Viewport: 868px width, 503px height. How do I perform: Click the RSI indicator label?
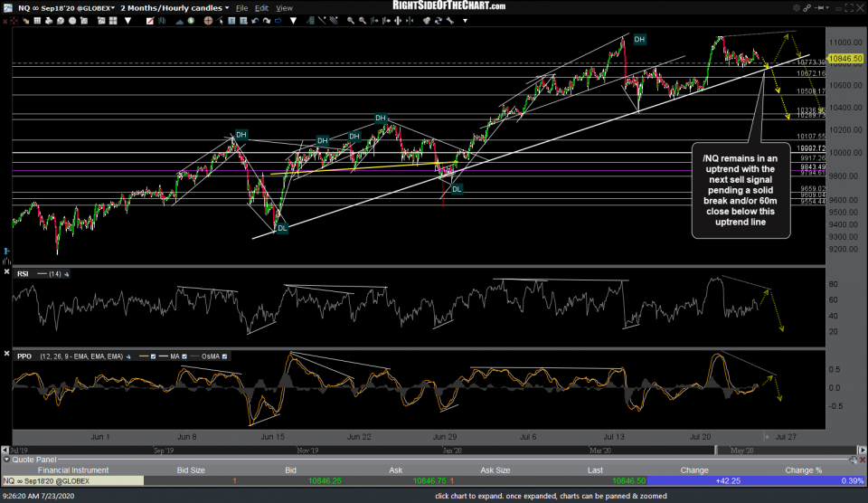(23, 274)
